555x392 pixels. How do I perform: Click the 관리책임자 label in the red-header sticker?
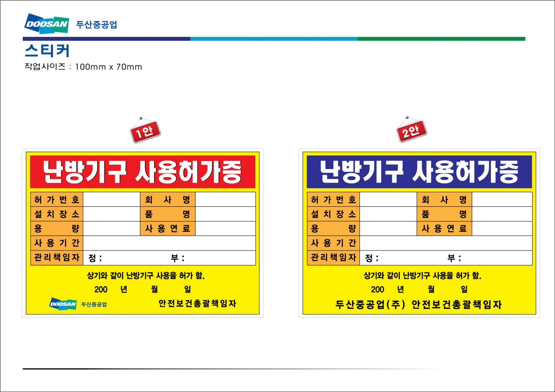coord(57,258)
